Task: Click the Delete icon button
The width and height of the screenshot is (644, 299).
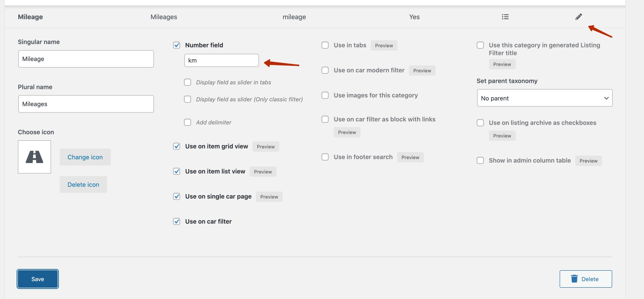Action: click(x=83, y=184)
